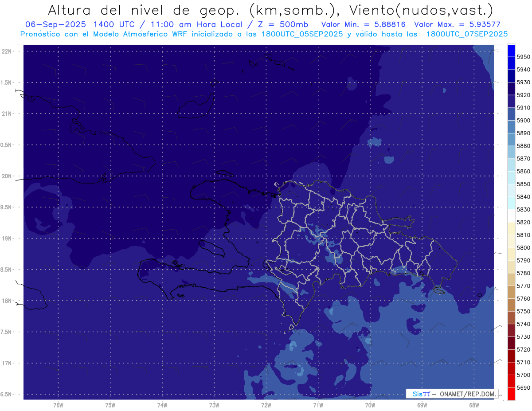Click 'Valor Max. = 5.93577' text
The height and width of the screenshot is (411, 532).
tap(457, 24)
